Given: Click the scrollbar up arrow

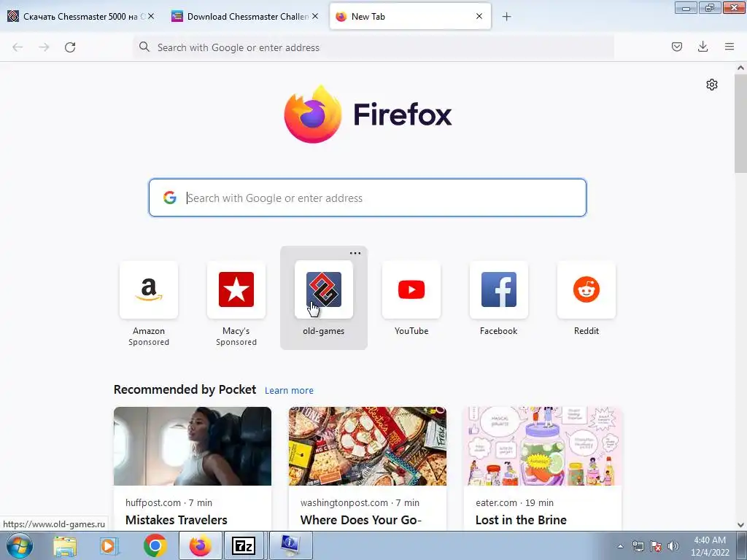Looking at the screenshot, I should coord(740,68).
